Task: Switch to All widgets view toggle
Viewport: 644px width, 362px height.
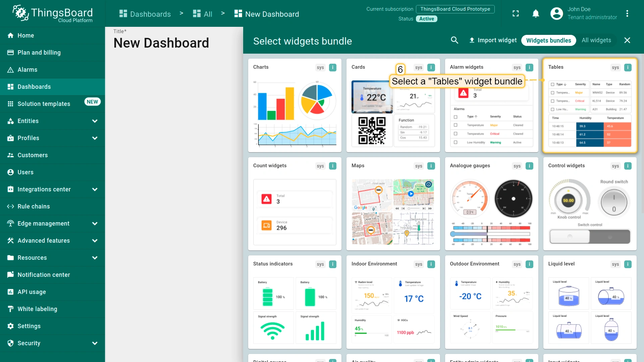Action: point(596,40)
